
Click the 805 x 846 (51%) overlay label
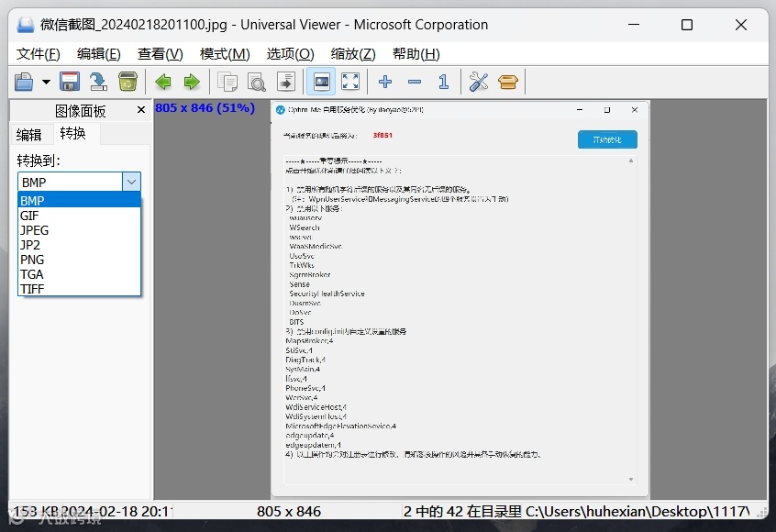coord(205,108)
